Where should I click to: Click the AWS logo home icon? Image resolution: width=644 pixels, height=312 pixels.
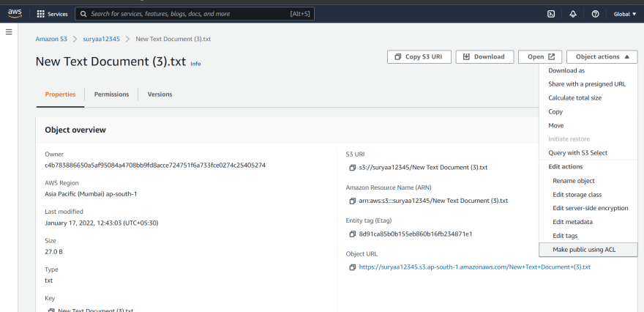(x=15, y=14)
